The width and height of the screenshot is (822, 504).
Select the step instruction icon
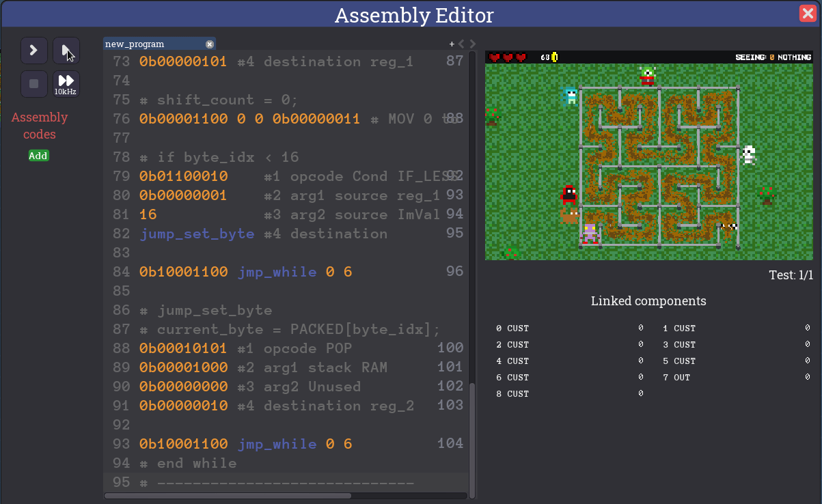[x=66, y=50]
